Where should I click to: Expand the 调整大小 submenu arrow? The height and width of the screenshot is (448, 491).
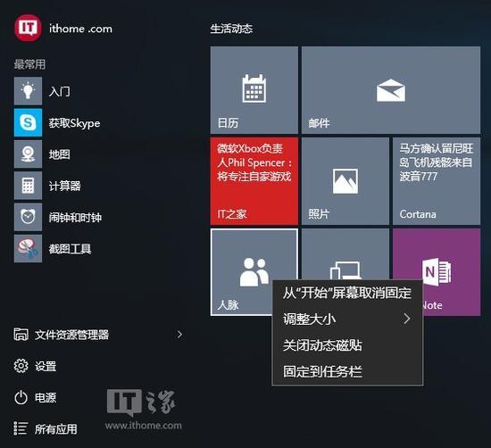pos(407,319)
